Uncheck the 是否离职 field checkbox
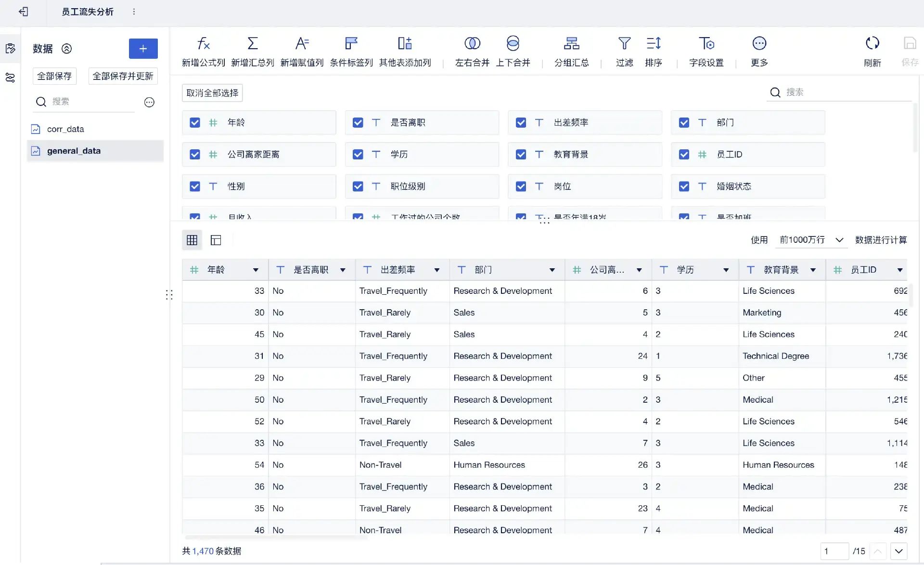 click(x=358, y=123)
